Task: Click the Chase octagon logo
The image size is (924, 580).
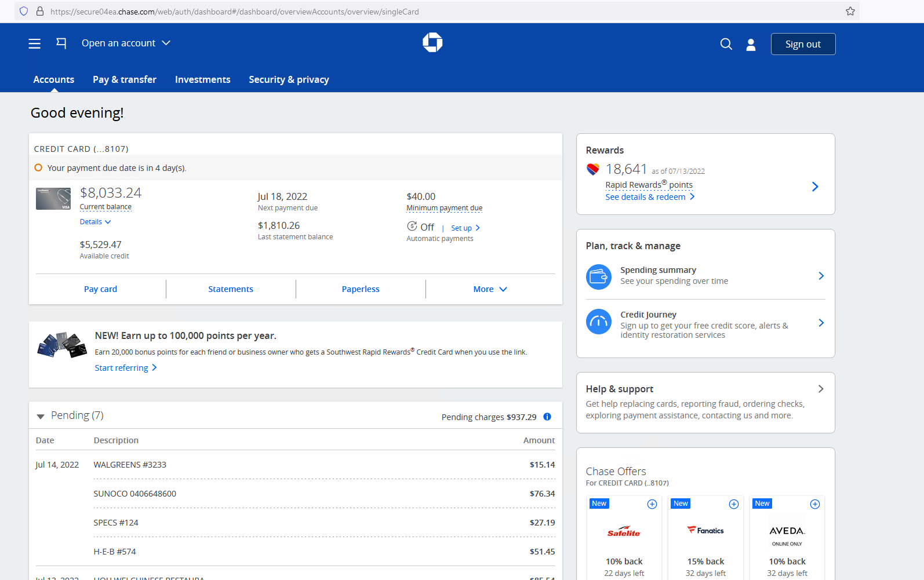Action: [x=432, y=42]
